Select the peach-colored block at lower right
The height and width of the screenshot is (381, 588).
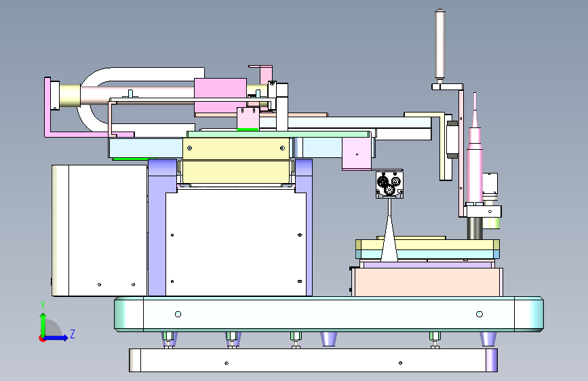coord(427,282)
